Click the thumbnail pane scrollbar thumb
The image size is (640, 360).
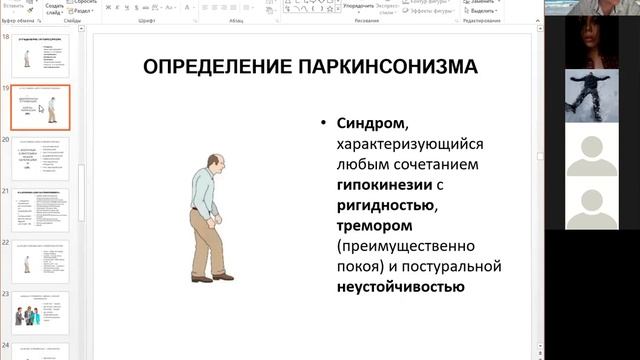pyautogui.click(x=81, y=193)
